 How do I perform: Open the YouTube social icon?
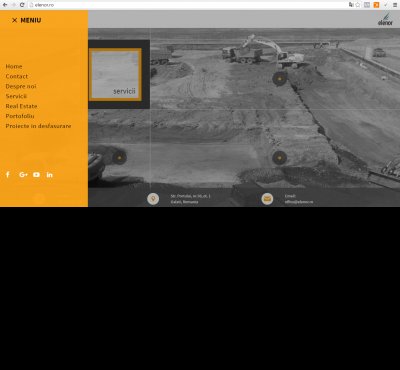tap(36, 175)
